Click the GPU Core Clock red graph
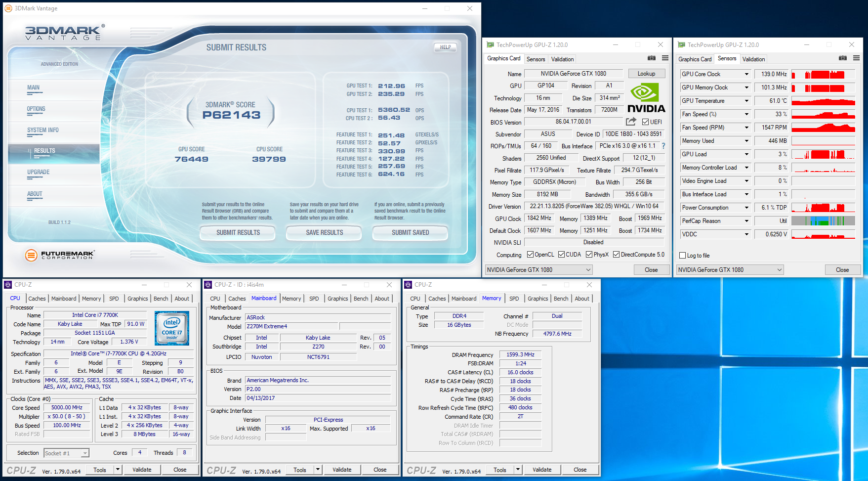The height and width of the screenshot is (481, 868). [x=823, y=74]
